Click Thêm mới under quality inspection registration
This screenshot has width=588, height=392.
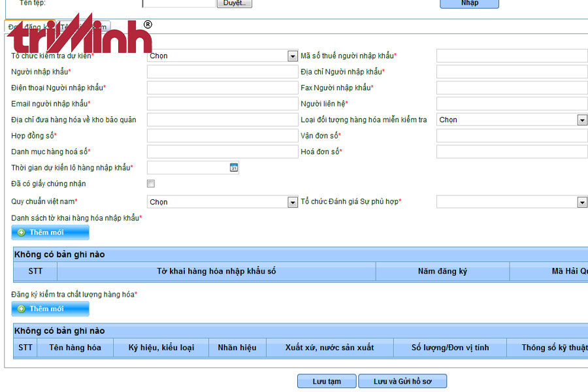click(50, 308)
